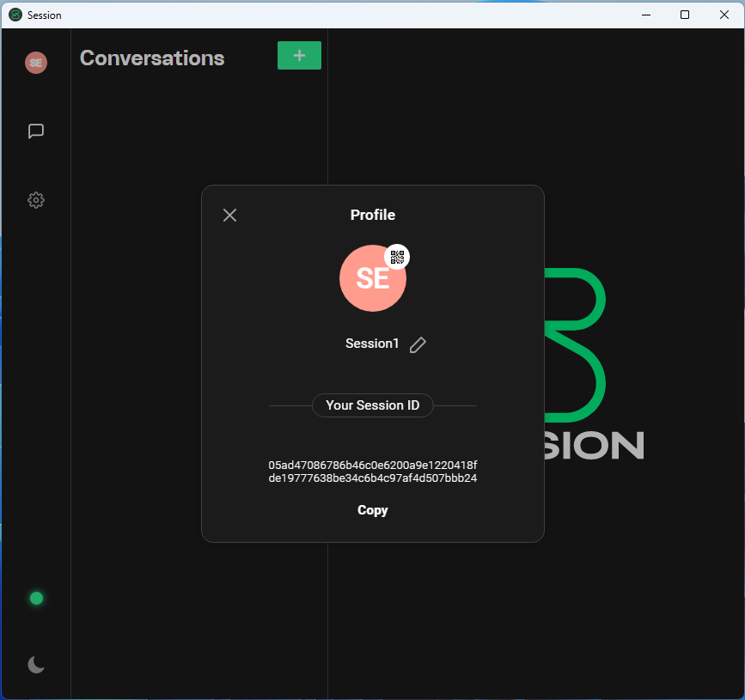Click the Your Session ID label
This screenshot has height=700, width=745.
373,405
